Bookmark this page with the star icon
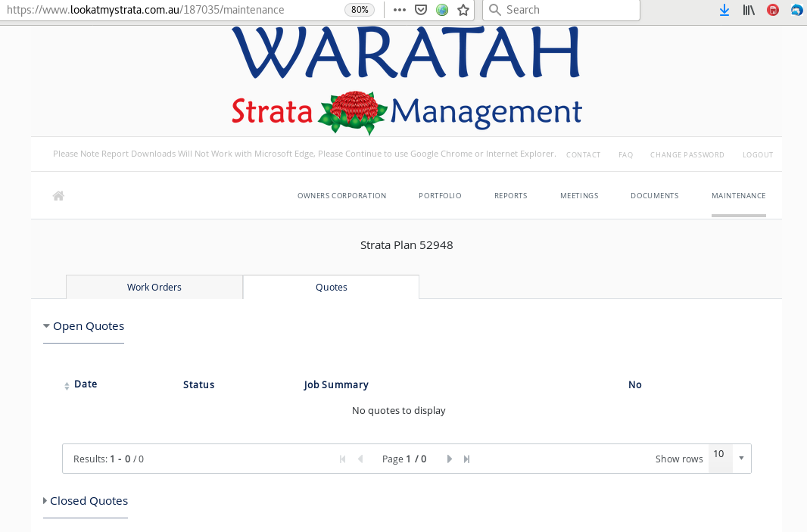807x532 pixels. coord(463,10)
